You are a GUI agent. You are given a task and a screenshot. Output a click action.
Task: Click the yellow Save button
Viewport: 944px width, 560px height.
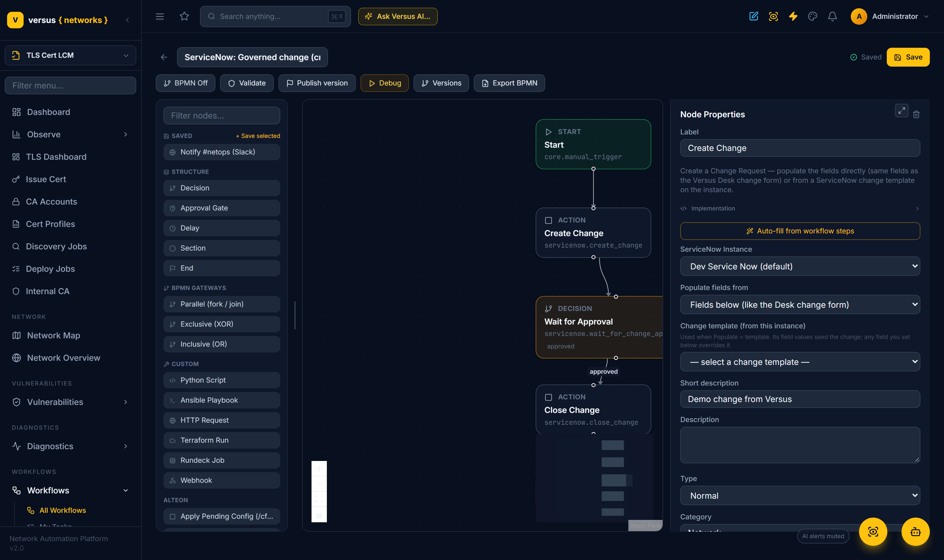click(908, 57)
